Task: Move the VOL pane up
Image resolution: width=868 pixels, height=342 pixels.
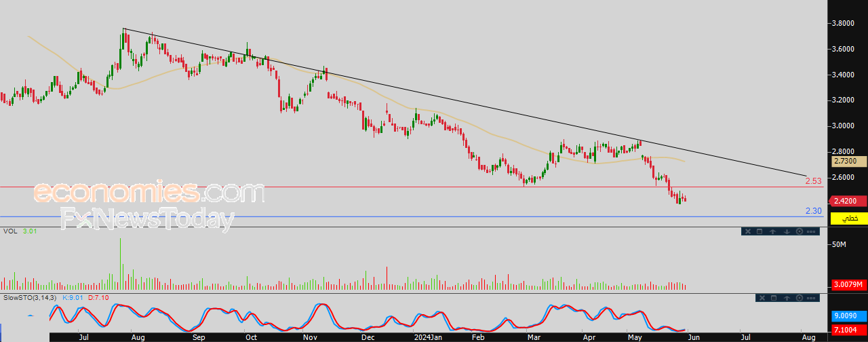Action: click(x=772, y=231)
